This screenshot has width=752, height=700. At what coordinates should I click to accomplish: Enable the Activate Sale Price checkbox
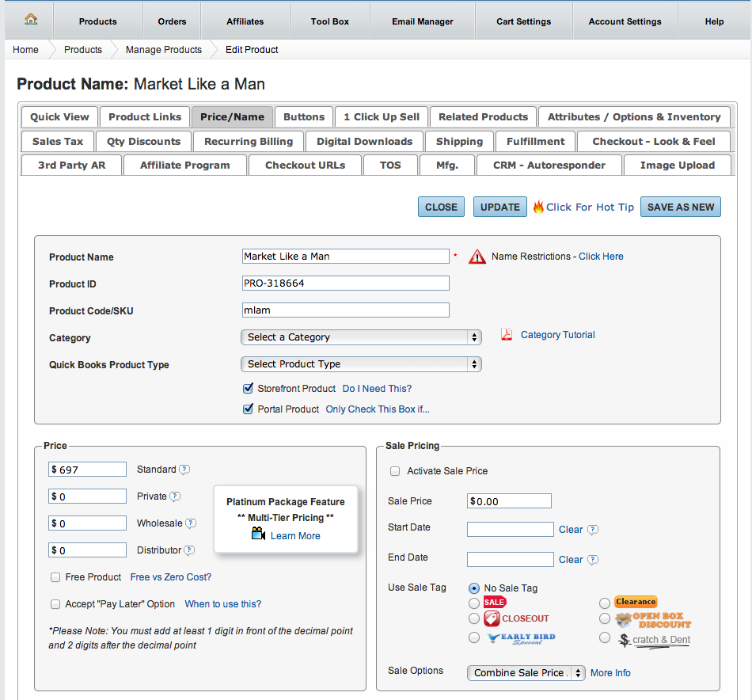pos(395,471)
